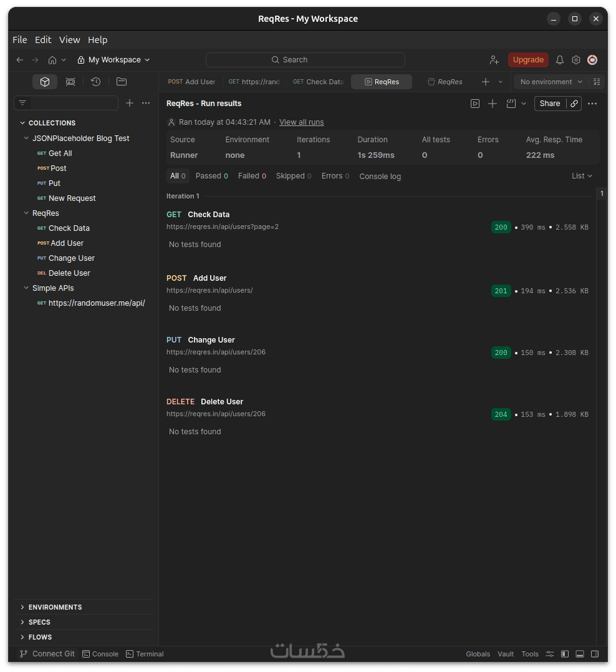Open the settings gear icon
616x672 pixels.
click(576, 60)
